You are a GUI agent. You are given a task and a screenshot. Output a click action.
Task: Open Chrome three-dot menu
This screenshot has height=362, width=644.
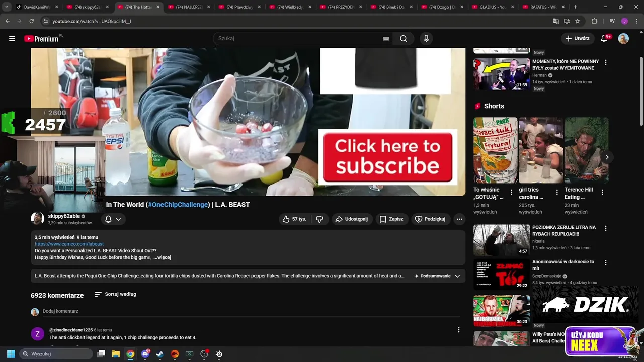636,21
